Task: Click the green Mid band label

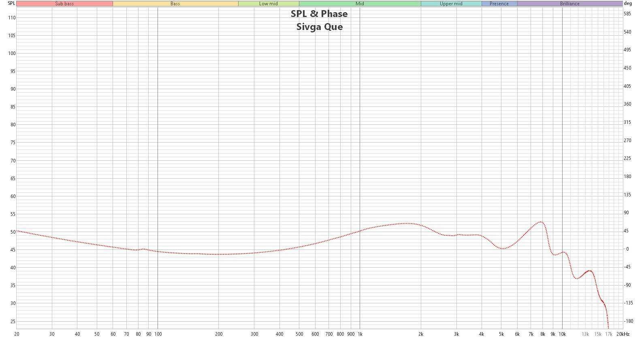Action: click(360, 4)
